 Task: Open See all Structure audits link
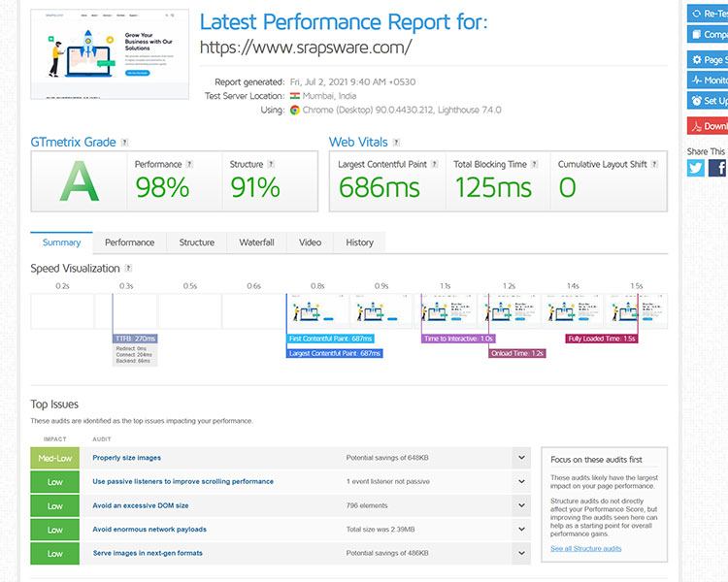585,548
